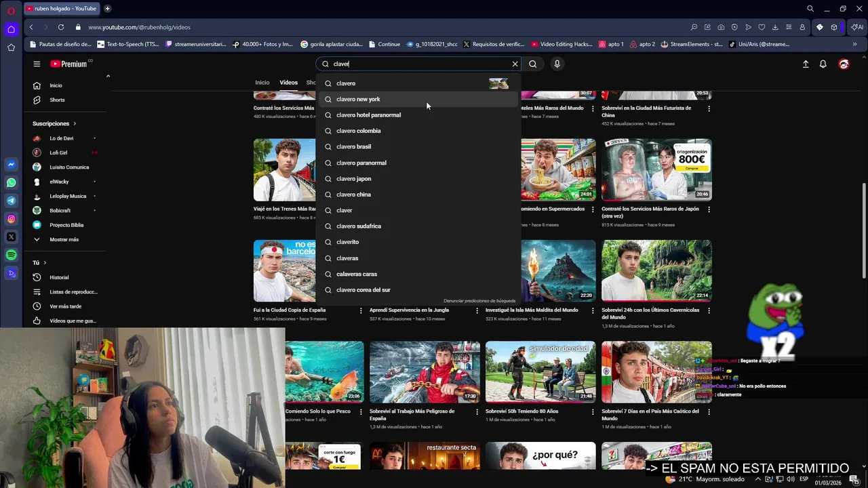Viewport: 868px width, 488px height.
Task: Choose suggestion 'calaveras caras'
Action: (x=418, y=274)
